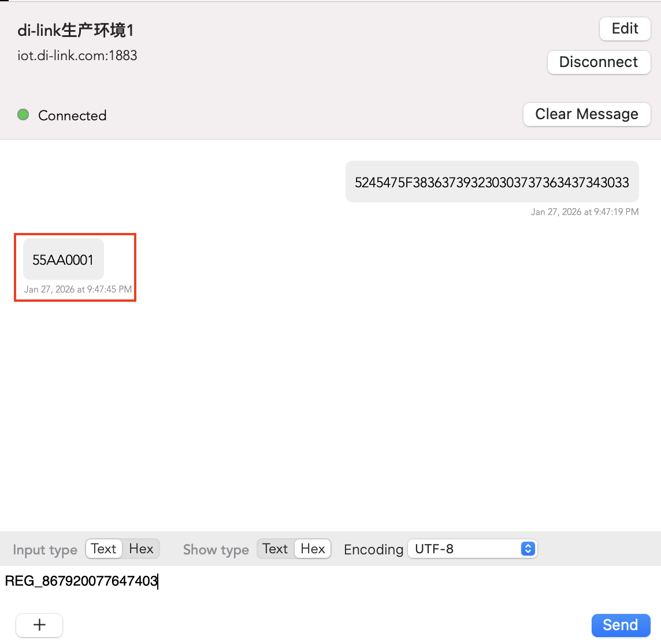Click the iot.di-link.com:1883 host address
This screenshot has width=661, height=644.
(x=77, y=56)
